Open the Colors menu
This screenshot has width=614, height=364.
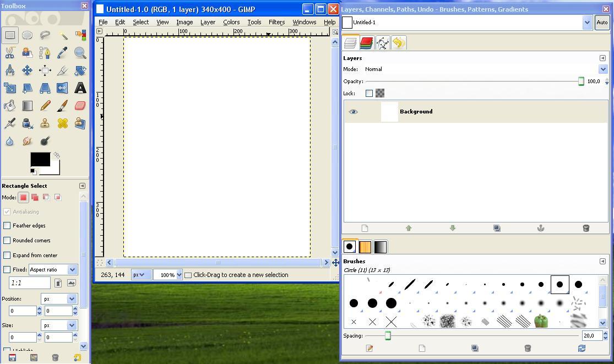231,22
